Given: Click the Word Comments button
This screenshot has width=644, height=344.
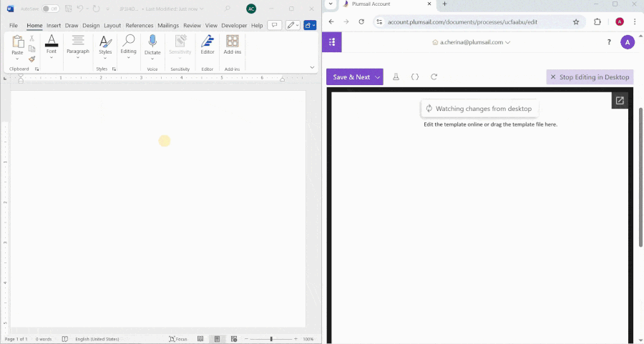Looking at the screenshot, I should point(274,25).
